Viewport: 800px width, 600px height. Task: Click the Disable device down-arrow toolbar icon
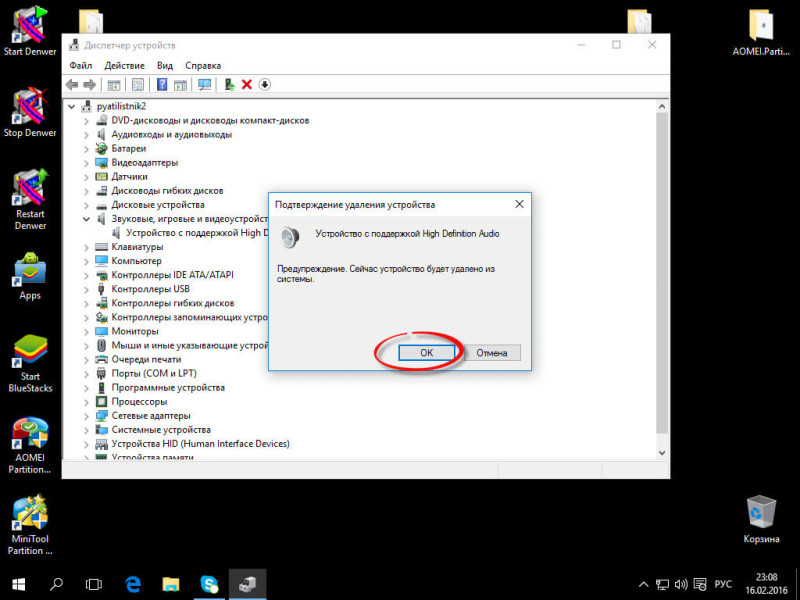click(x=264, y=85)
